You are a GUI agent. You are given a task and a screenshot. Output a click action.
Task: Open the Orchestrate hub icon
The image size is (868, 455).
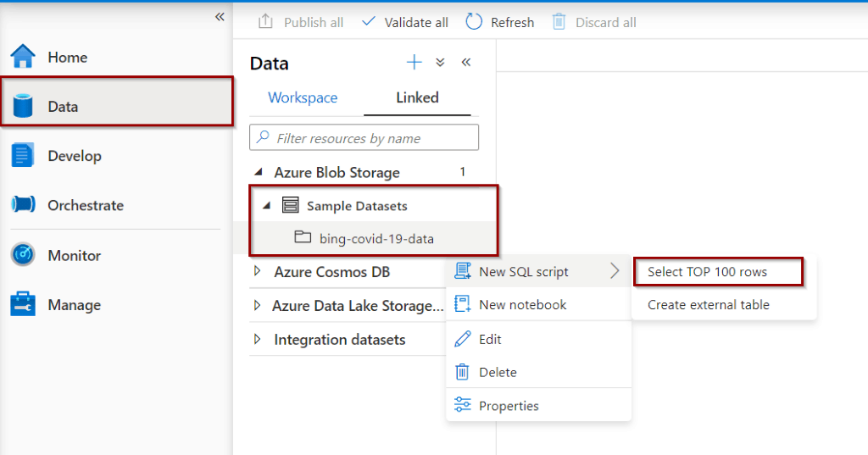click(23, 204)
